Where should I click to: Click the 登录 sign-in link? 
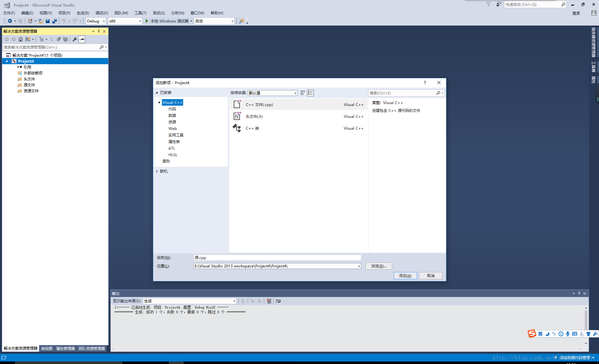[576, 13]
